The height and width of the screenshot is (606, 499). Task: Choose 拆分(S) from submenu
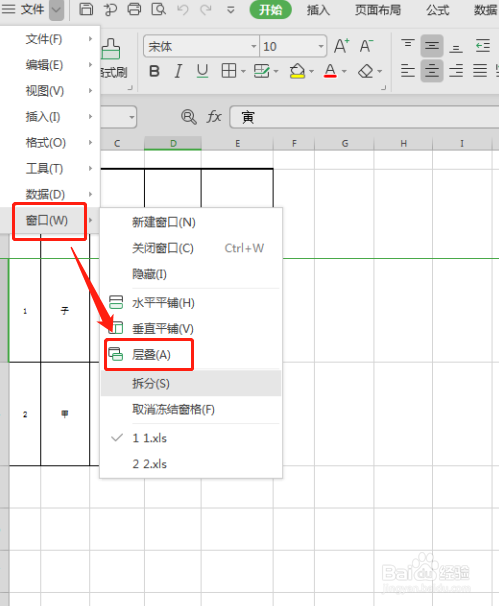(191, 383)
